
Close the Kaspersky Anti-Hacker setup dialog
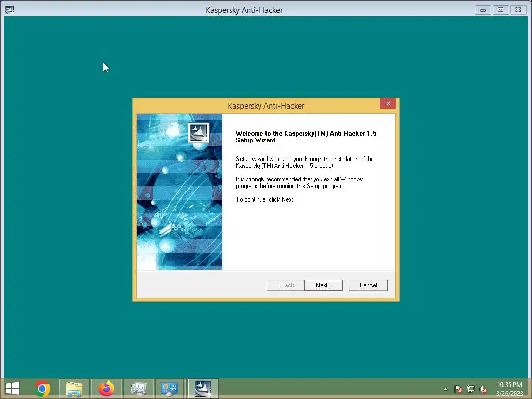[388, 104]
